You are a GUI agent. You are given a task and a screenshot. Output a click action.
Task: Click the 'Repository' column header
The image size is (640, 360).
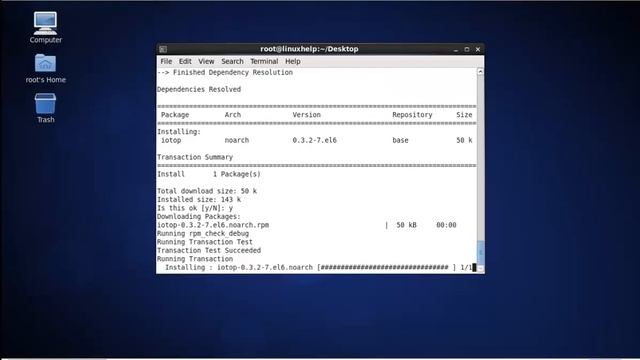point(412,115)
